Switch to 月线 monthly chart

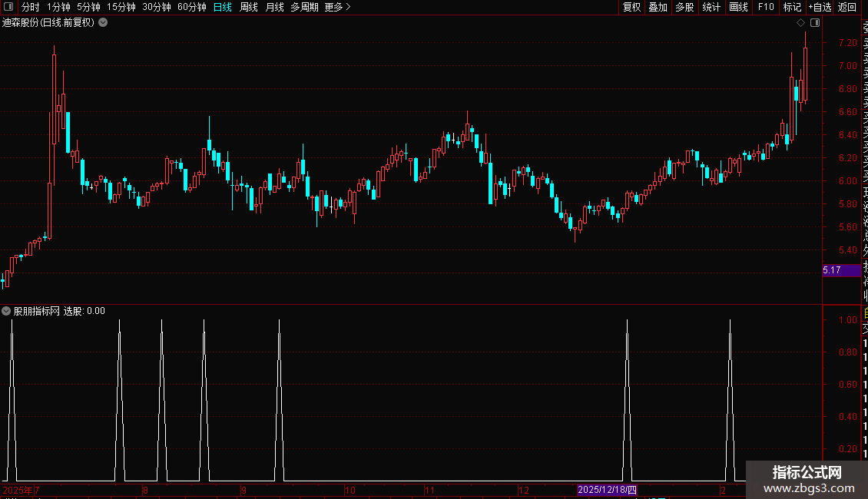pos(274,7)
